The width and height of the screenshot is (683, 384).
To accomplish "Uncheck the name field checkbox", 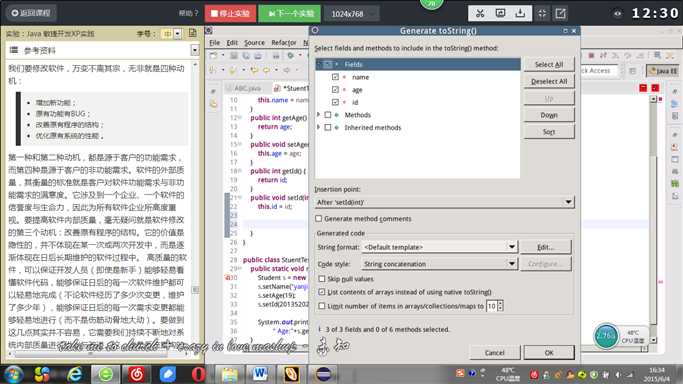I will (x=335, y=77).
